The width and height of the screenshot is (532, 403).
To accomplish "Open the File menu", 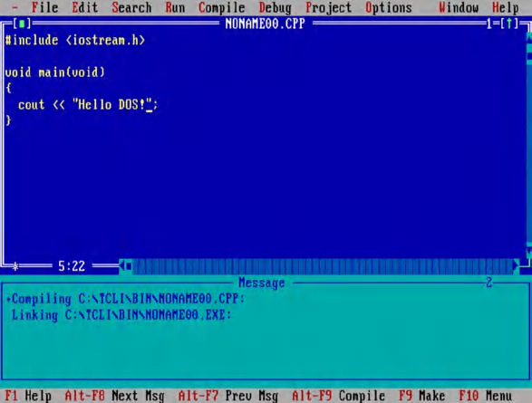I will [x=44, y=7].
